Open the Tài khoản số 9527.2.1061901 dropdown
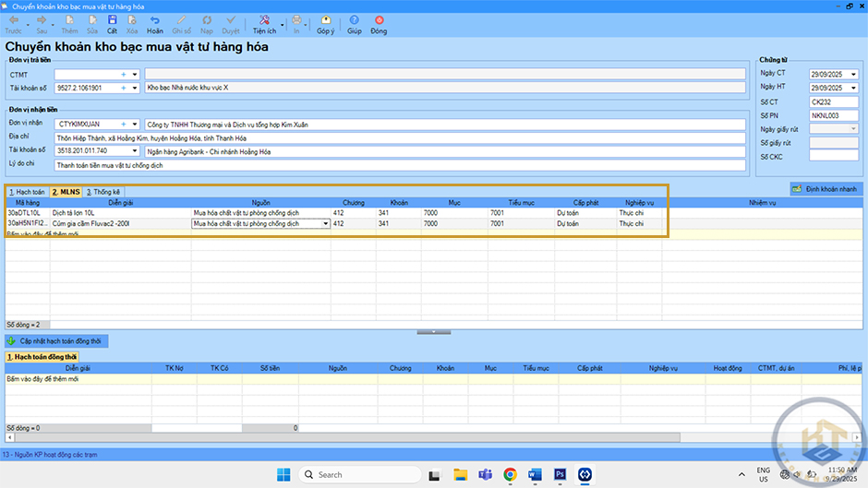868x488 pixels. click(135, 89)
